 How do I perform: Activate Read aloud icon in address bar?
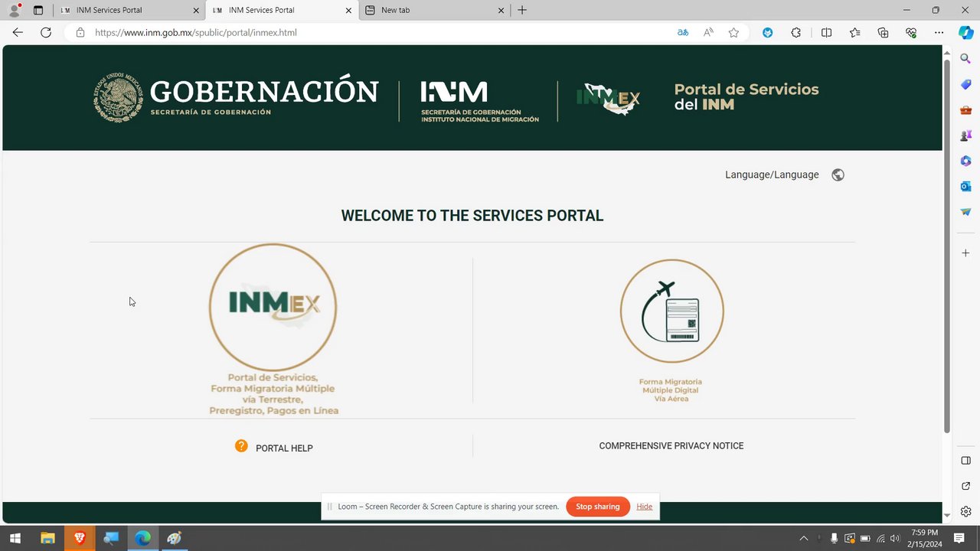click(709, 32)
